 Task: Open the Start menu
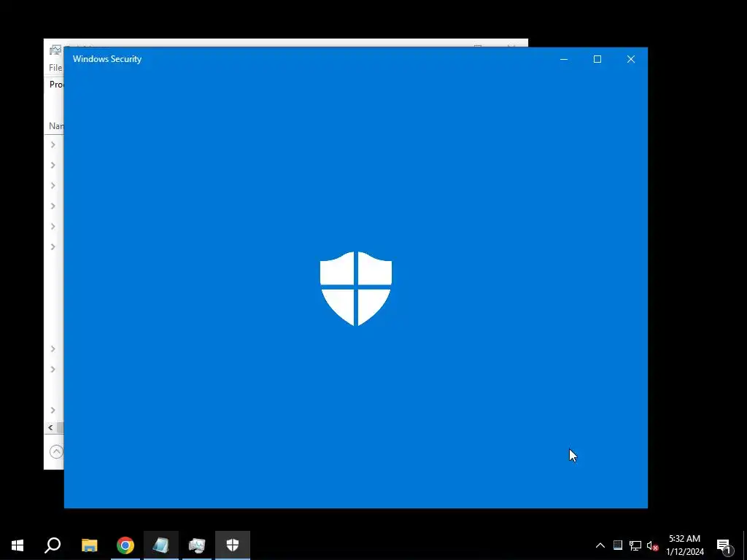[x=18, y=545]
